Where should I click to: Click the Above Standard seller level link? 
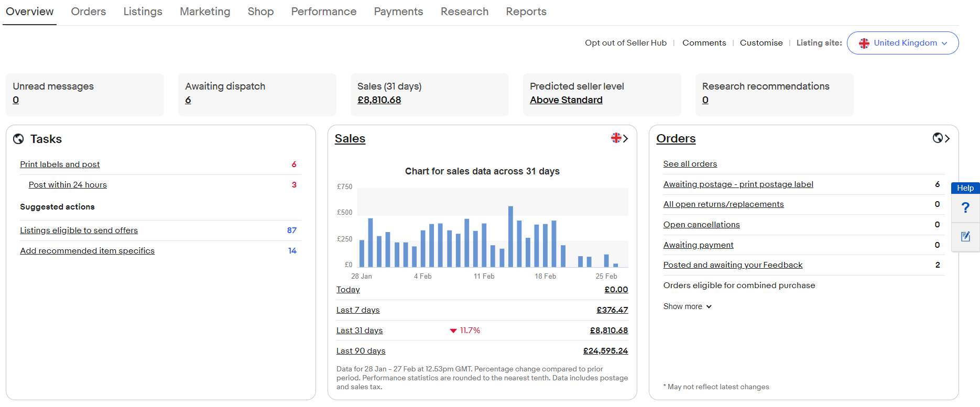click(x=566, y=100)
